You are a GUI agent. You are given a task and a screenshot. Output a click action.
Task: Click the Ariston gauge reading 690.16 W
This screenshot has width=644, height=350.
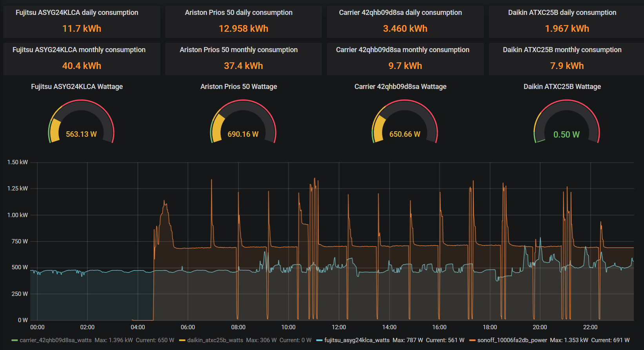tap(243, 134)
